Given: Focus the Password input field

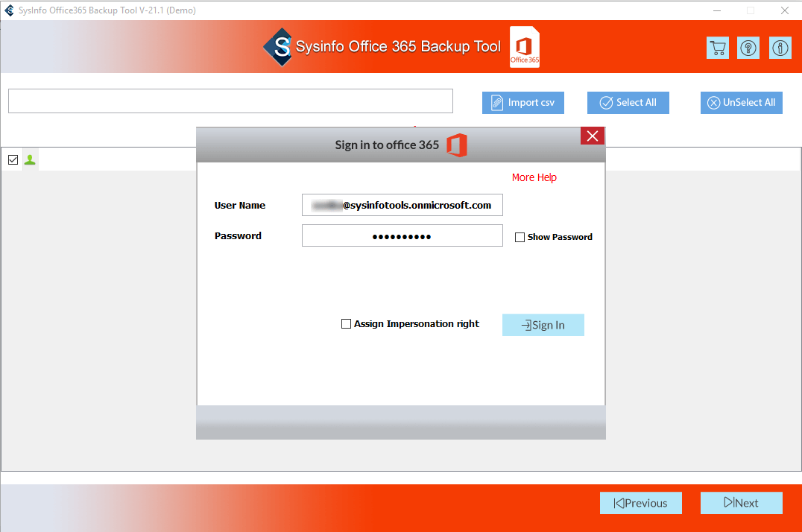Looking at the screenshot, I should [402, 235].
